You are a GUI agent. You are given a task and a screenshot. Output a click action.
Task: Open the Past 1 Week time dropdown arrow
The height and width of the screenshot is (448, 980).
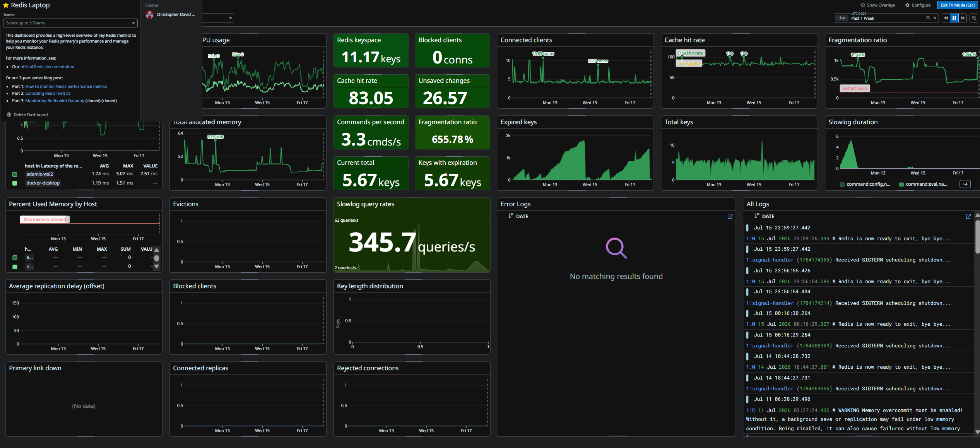coord(935,18)
